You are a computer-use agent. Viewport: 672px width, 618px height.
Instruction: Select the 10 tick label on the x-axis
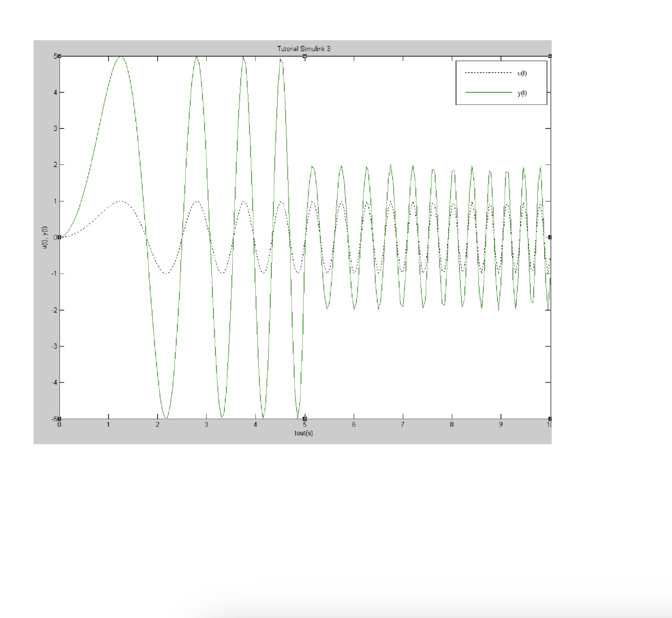(550, 424)
